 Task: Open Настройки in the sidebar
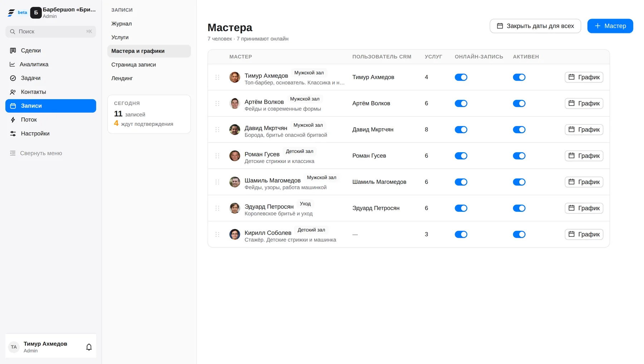(51, 134)
